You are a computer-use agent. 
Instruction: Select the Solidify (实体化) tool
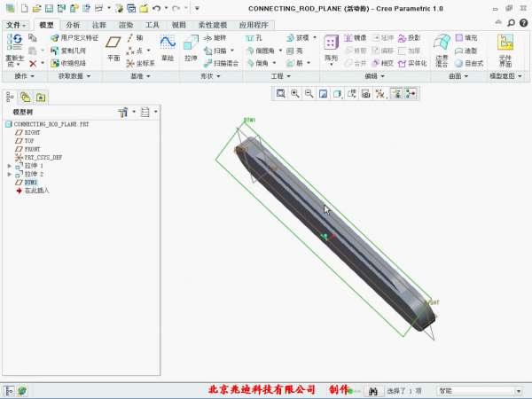(x=412, y=64)
